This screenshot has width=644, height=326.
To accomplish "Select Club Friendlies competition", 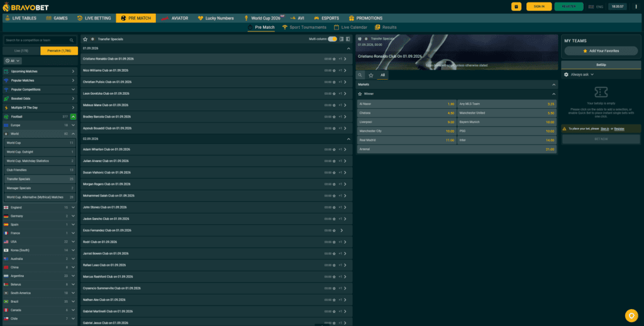I will point(40,170).
